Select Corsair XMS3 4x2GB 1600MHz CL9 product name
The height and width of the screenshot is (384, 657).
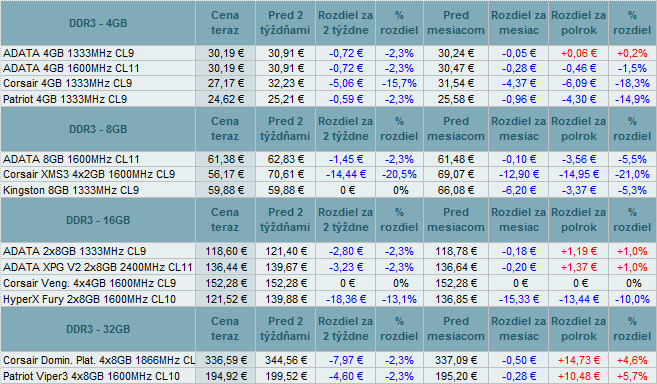(89, 174)
